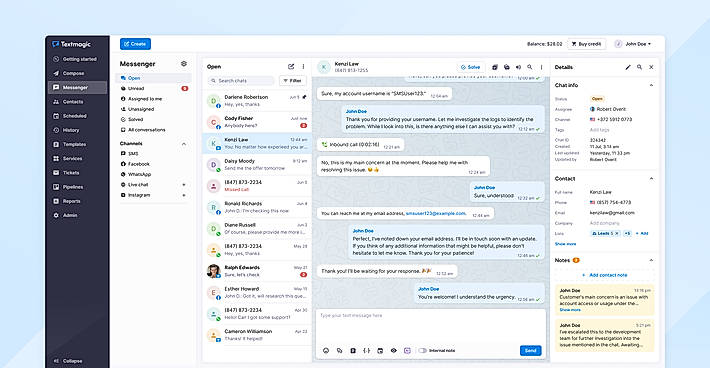This screenshot has height=368, width=710.
Task: Collapse the Chat info section
Action: [651, 85]
